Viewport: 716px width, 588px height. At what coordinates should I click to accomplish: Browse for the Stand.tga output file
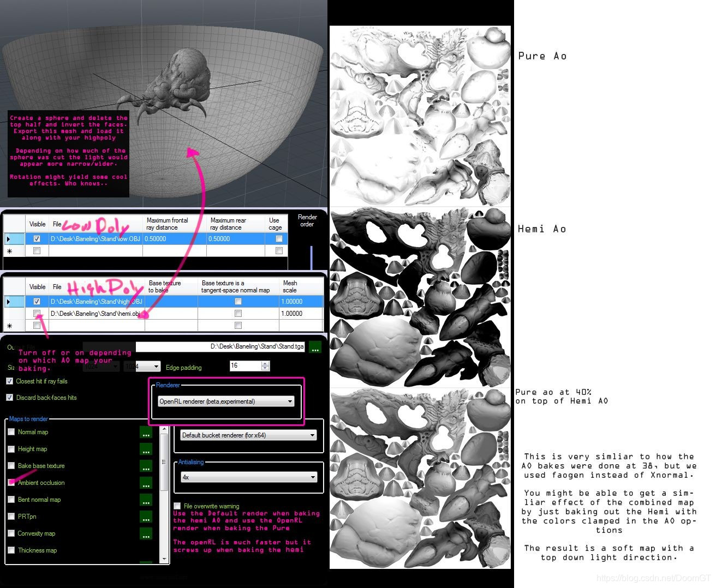pos(315,346)
